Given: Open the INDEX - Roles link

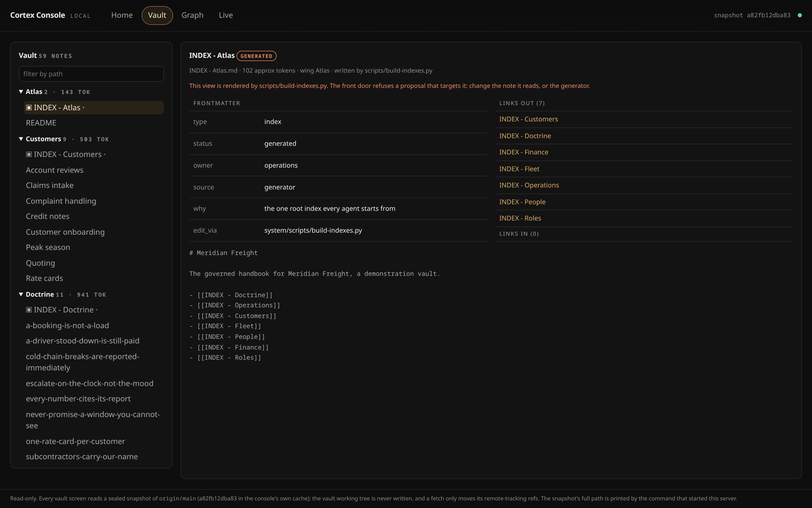Looking at the screenshot, I should click(x=520, y=218).
